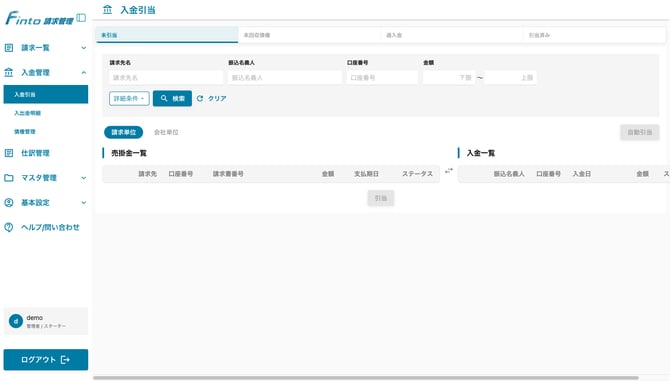
Task: Collapse the sidebar using the panel toggle icon
Action: click(x=81, y=18)
